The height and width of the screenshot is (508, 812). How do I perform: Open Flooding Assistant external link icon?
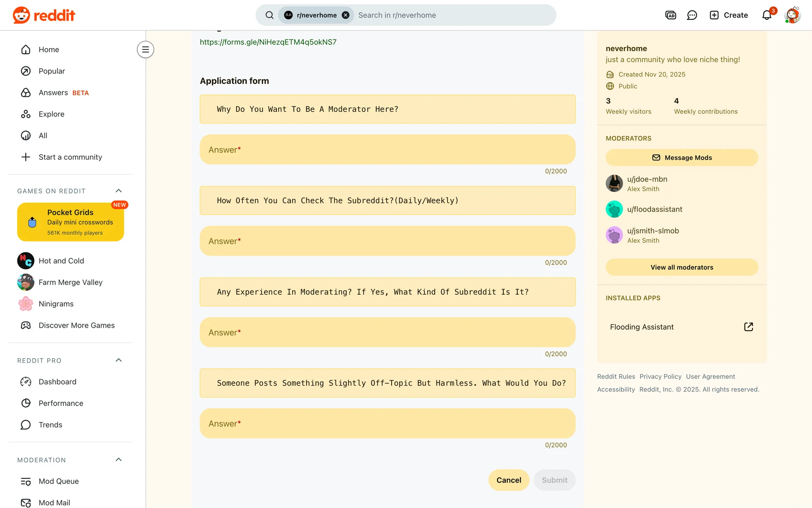pos(748,327)
